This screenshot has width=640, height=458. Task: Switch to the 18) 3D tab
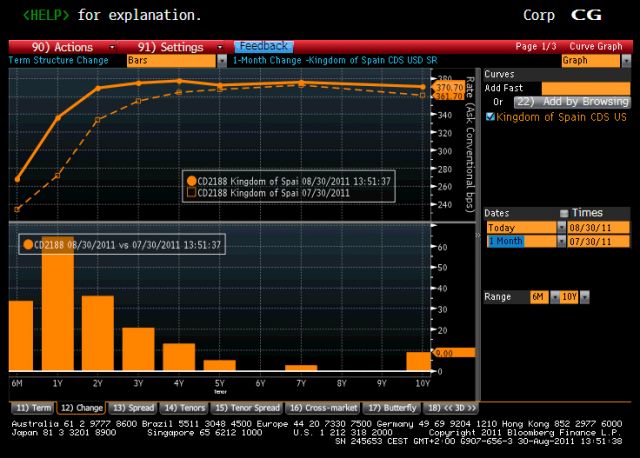point(452,408)
